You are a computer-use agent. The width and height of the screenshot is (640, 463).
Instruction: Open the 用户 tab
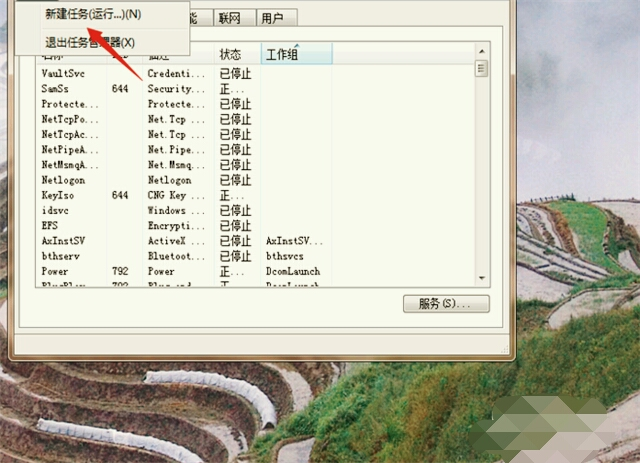tap(277, 18)
